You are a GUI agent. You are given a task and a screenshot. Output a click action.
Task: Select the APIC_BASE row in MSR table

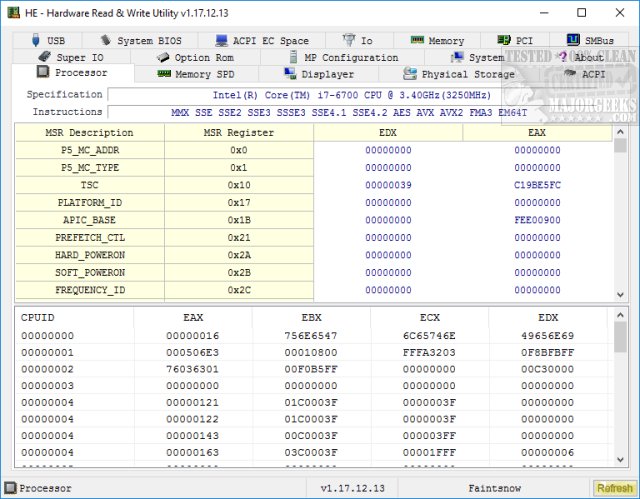[x=90, y=219]
